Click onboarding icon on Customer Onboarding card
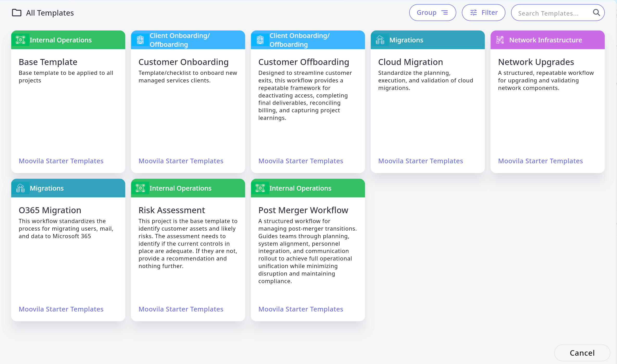 [140, 40]
